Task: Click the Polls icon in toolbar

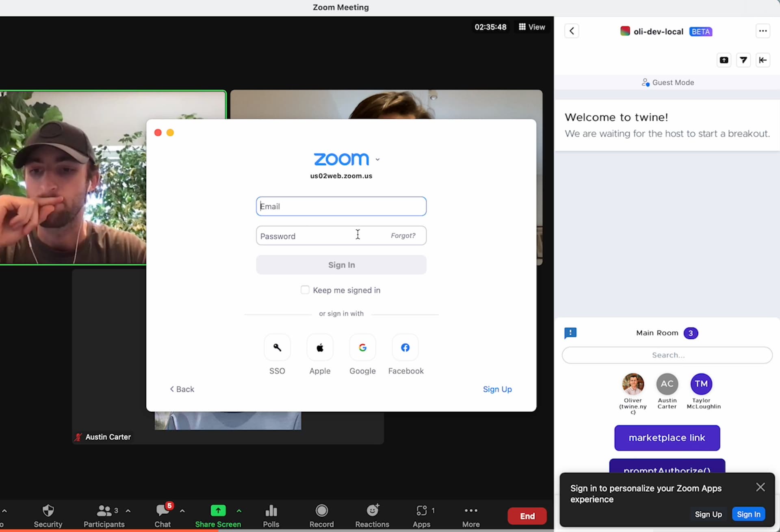Action: tap(271, 510)
